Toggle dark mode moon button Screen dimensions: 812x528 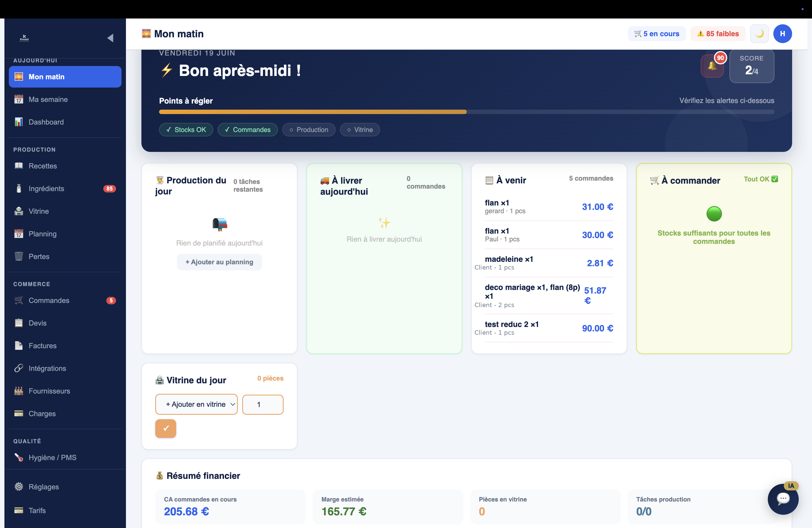(x=759, y=34)
